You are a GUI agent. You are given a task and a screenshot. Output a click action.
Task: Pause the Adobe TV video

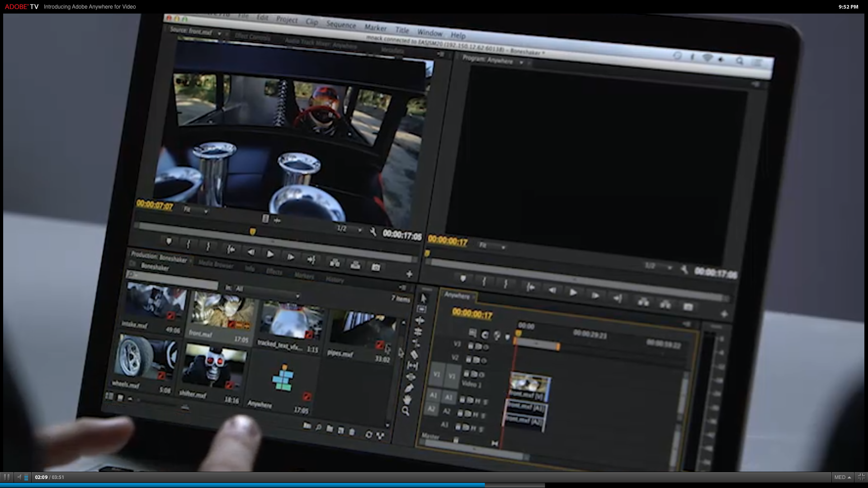(6, 477)
